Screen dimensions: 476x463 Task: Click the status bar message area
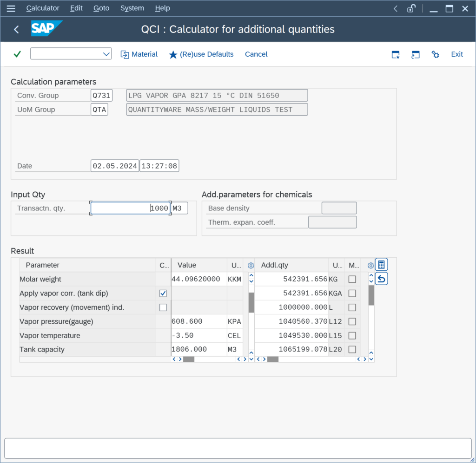coord(238,449)
